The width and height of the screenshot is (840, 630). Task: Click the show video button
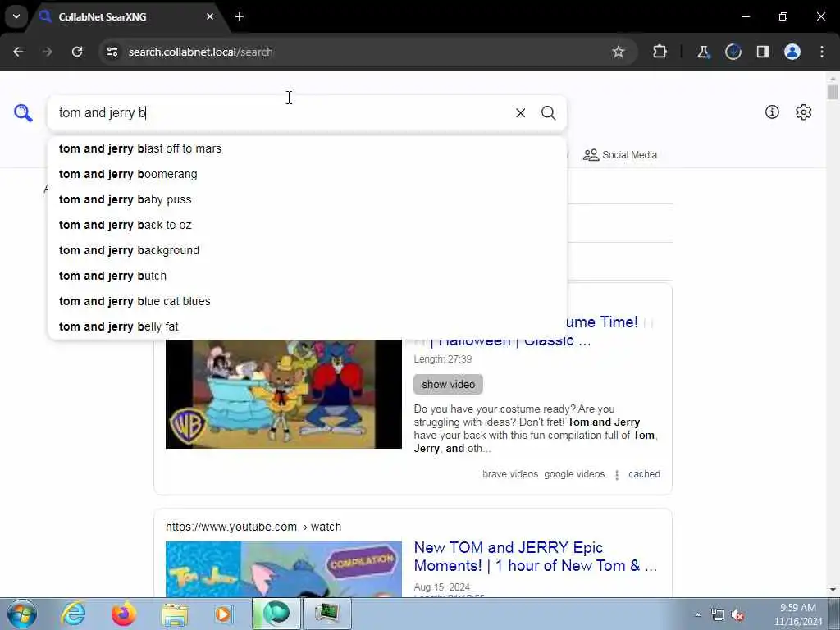point(448,384)
